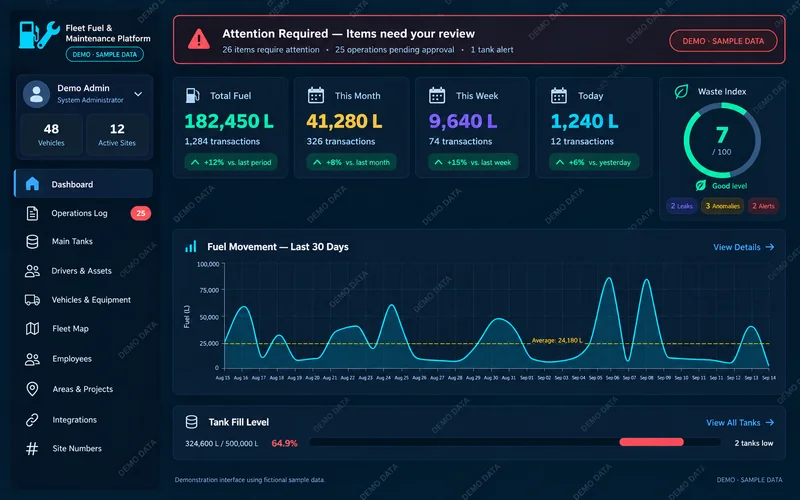Viewport: 800px width, 500px height.
Task: Click the +15% vs. last week badge
Action: coord(473,162)
